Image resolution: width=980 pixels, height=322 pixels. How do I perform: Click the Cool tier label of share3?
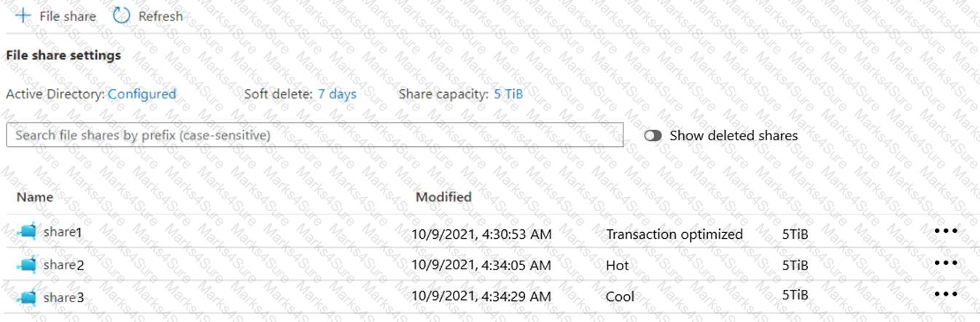coord(620,297)
